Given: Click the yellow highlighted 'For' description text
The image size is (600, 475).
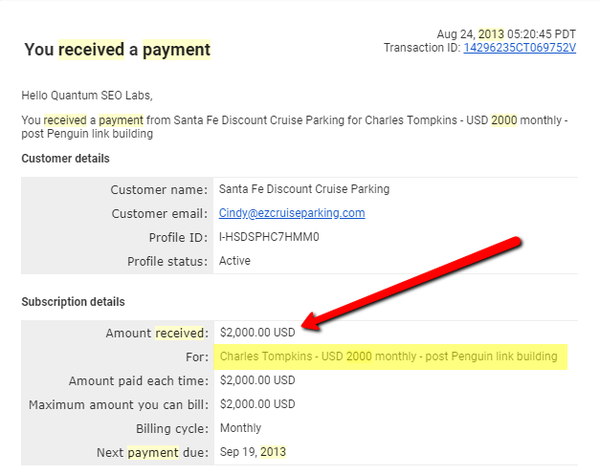Looking at the screenshot, I should click(389, 356).
